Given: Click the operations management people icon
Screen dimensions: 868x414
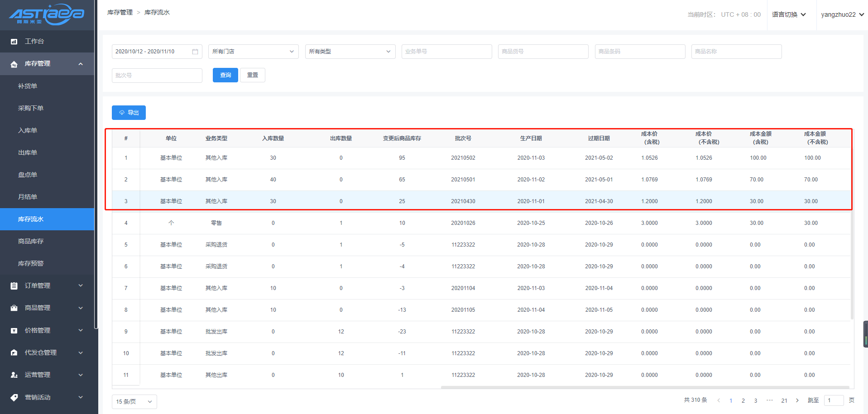Looking at the screenshot, I should pyautogui.click(x=14, y=375).
